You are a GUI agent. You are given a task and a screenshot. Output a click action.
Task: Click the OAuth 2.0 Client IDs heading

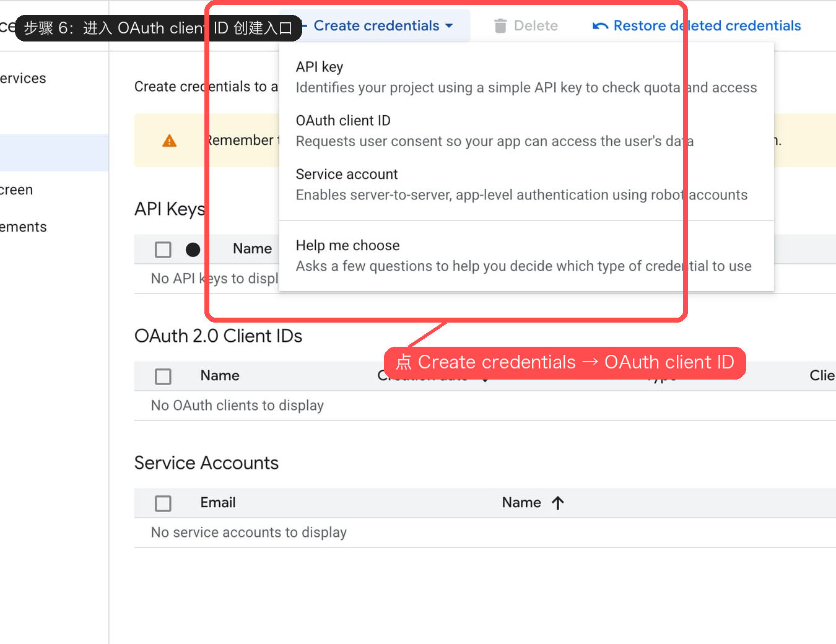pos(218,336)
